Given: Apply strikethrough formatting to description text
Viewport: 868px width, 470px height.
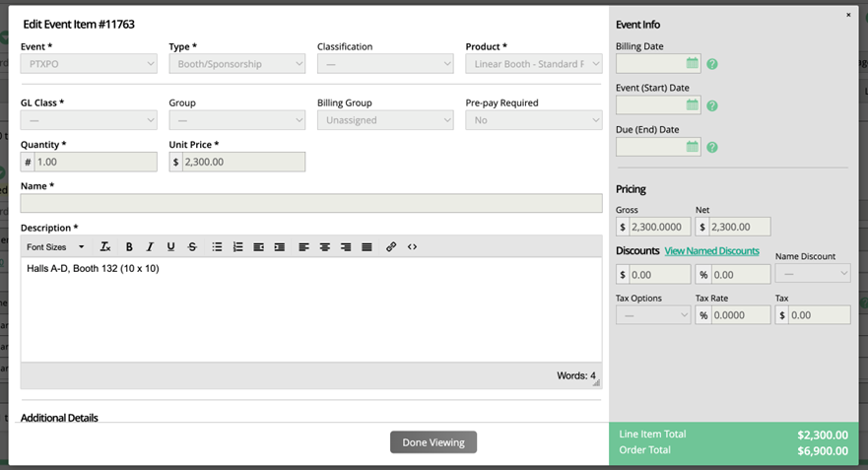Looking at the screenshot, I should [x=192, y=246].
